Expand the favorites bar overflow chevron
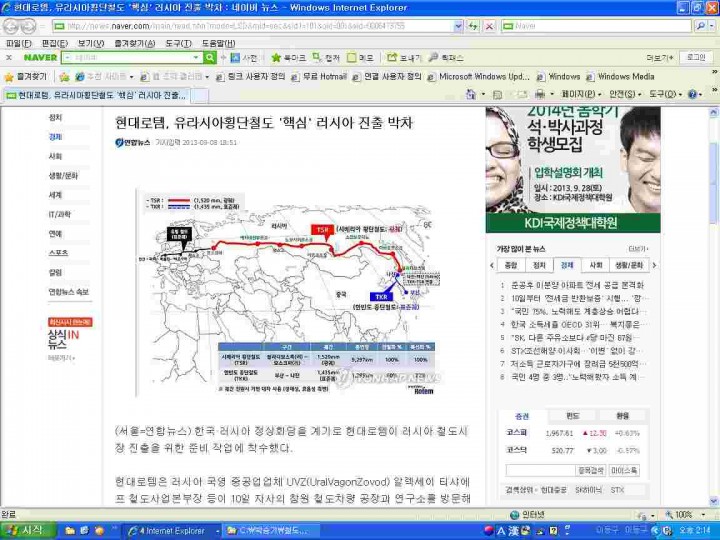The height and width of the screenshot is (540, 720). click(714, 72)
